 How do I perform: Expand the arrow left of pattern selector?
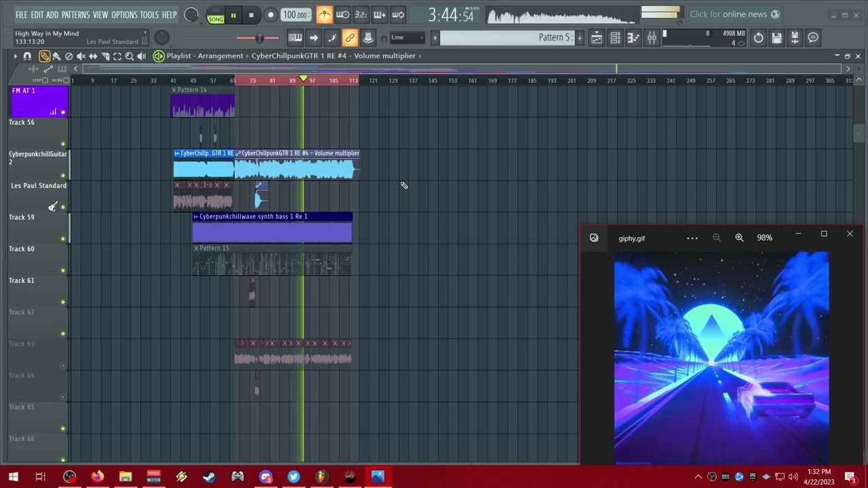click(435, 37)
